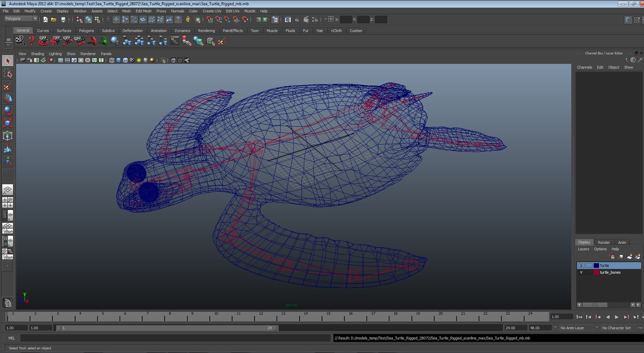Open the viewport Shading menu

click(x=37, y=54)
